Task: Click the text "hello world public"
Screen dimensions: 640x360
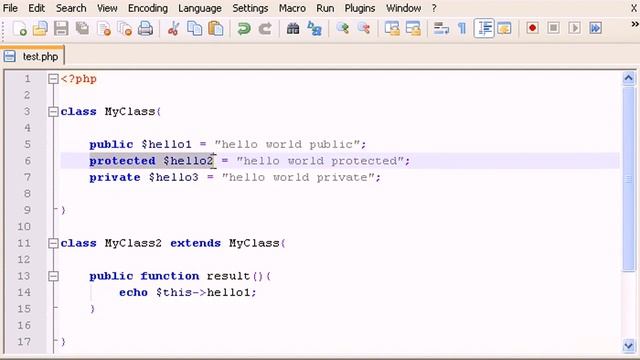Action: point(287,144)
